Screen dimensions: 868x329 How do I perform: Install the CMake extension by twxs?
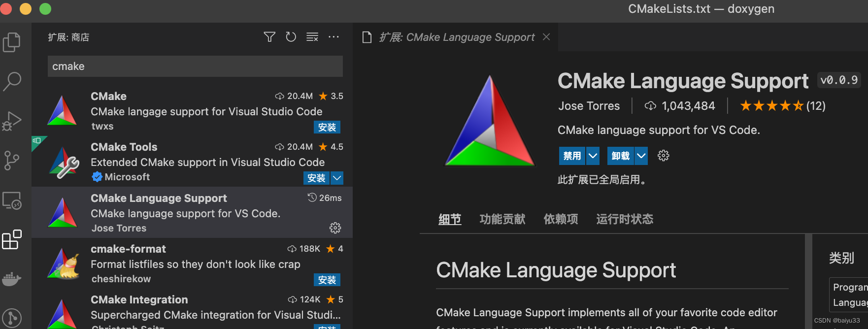click(327, 127)
